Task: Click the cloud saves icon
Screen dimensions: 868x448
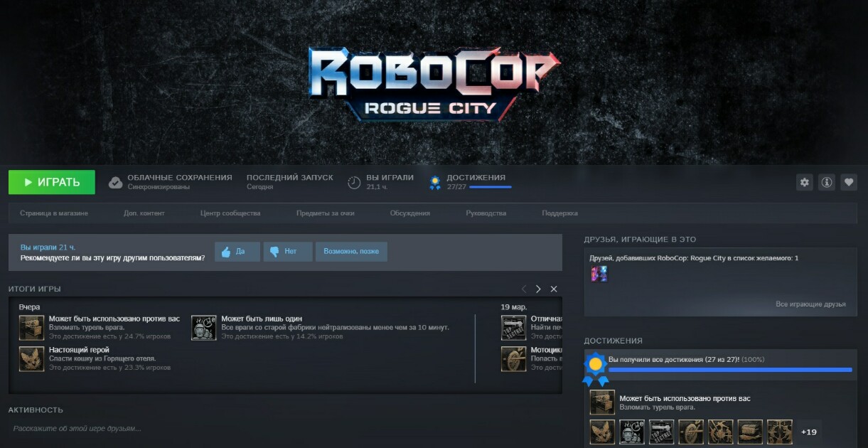Action: (115, 183)
